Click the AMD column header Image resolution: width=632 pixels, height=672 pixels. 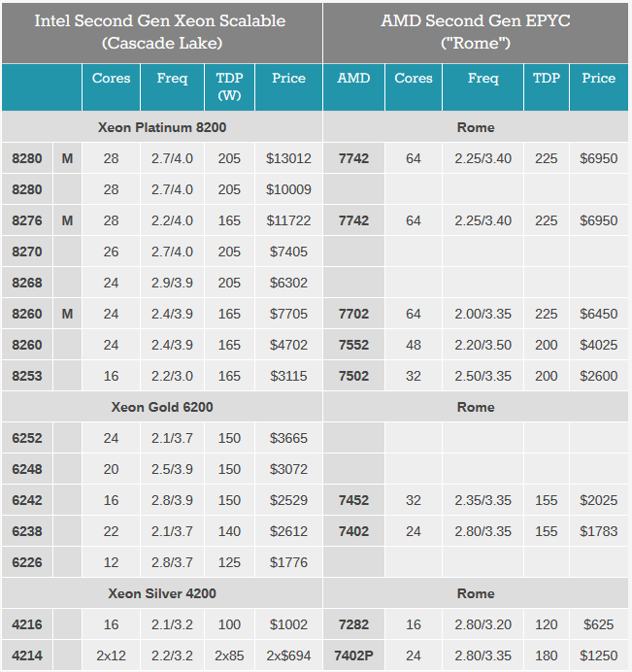coord(353,79)
